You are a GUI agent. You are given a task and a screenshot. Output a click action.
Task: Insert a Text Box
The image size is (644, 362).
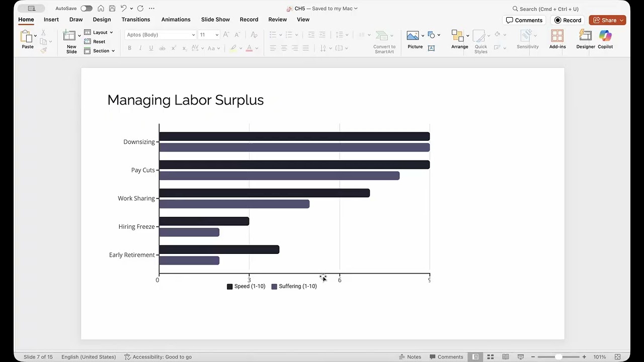point(431,48)
